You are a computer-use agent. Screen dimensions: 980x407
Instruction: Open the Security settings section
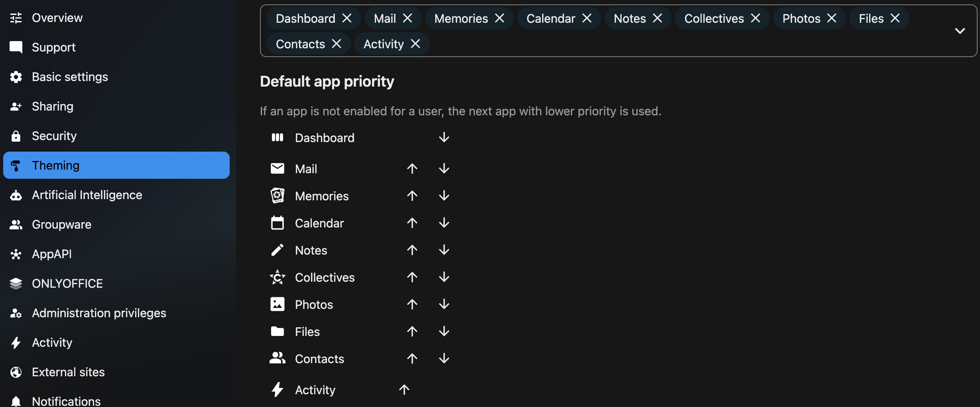click(54, 136)
